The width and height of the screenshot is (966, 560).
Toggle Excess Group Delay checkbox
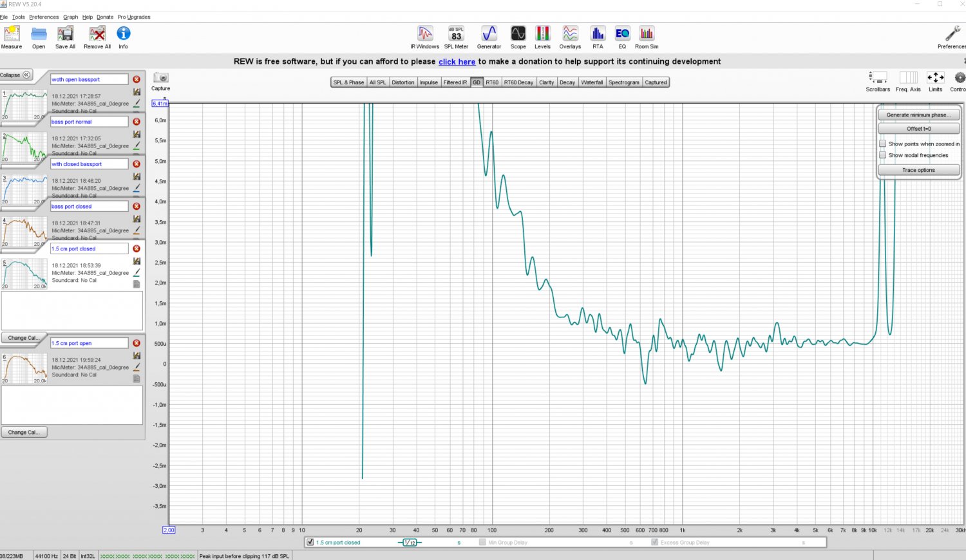[x=654, y=543]
